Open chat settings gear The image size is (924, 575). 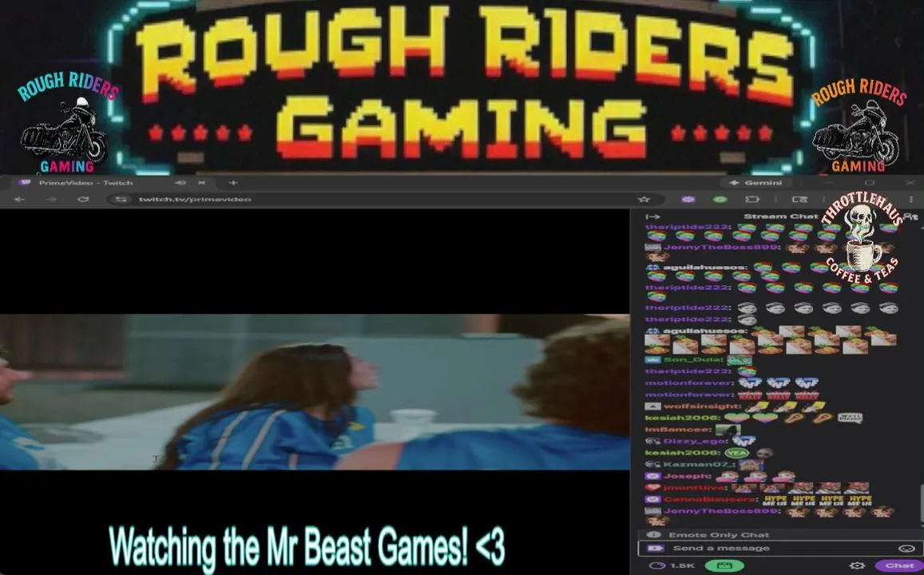click(857, 565)
